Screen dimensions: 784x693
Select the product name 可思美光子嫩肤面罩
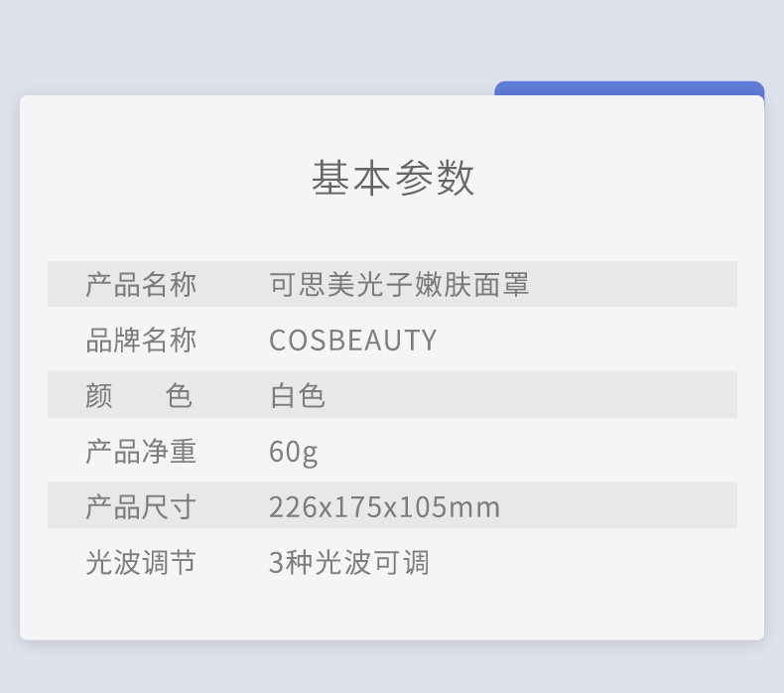click(x=399, y=285)
